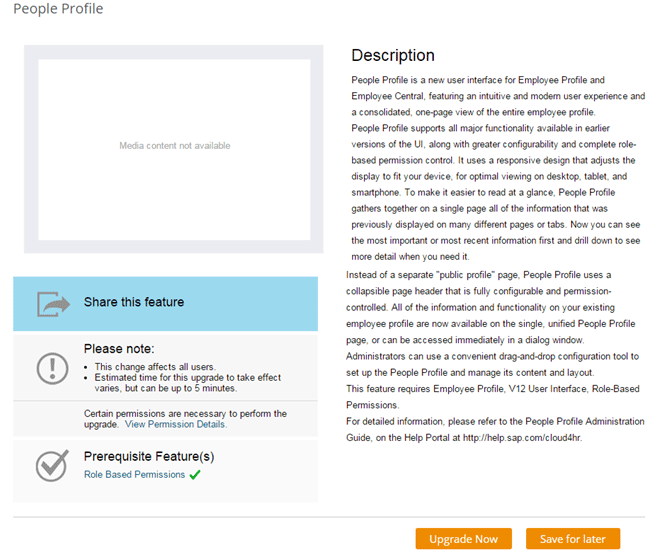The image size is (661, 555).
Task: Click the share arrow icon
Action: tap(53, 304)
